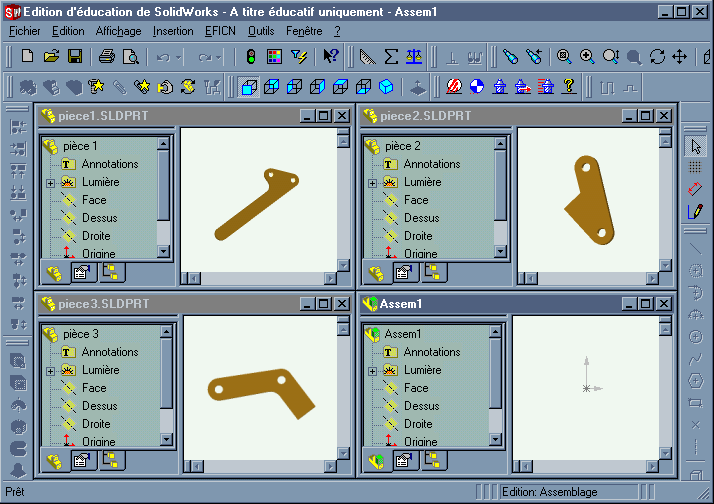The width and height of the screenshot is (714, 504).
Task: Open the Insertion menu
Action: 173,31
